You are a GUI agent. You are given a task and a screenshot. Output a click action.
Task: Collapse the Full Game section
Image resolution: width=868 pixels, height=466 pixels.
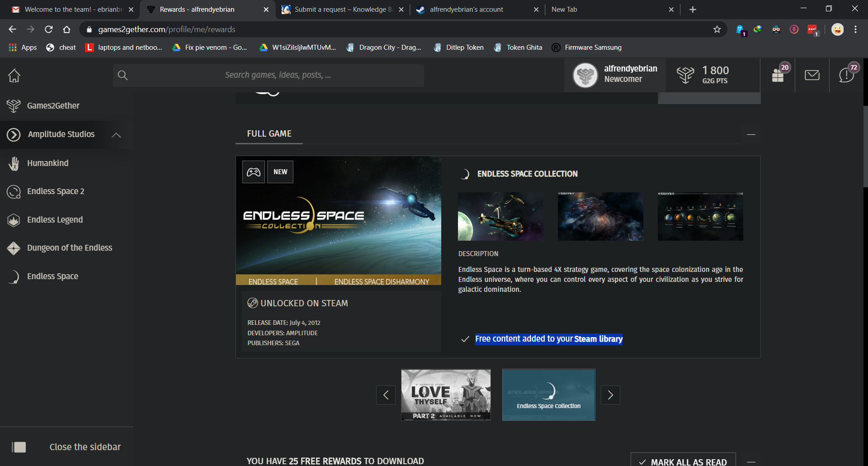751,134
